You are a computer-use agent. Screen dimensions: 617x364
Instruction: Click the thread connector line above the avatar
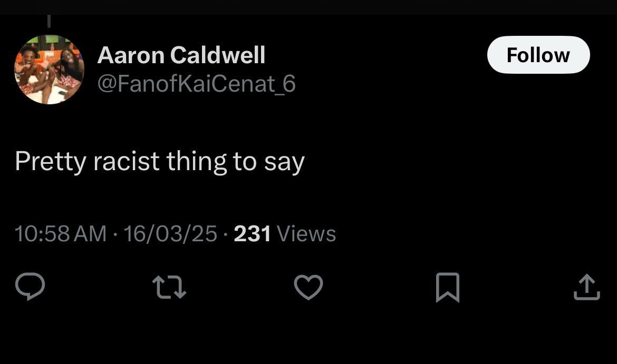pyautogui.click(x=49, y=21)
